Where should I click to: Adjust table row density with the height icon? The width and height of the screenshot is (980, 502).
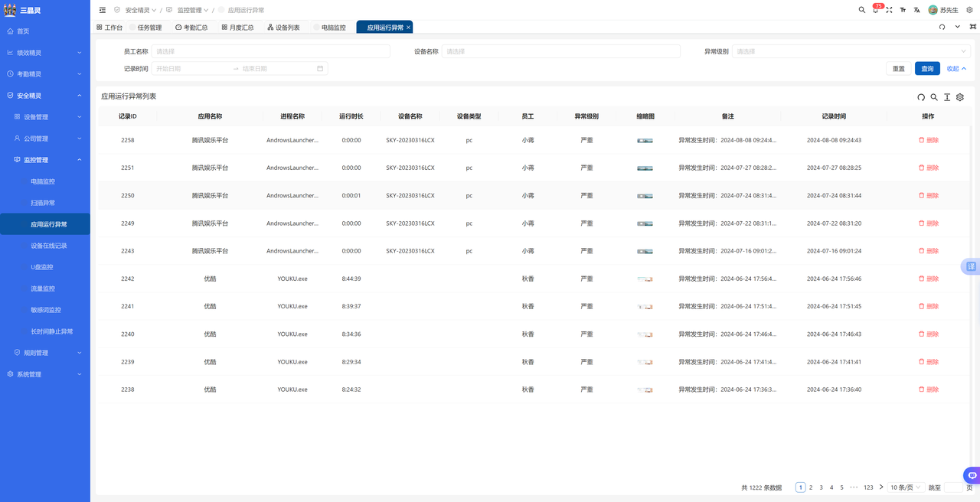click(x=947, y=97)
